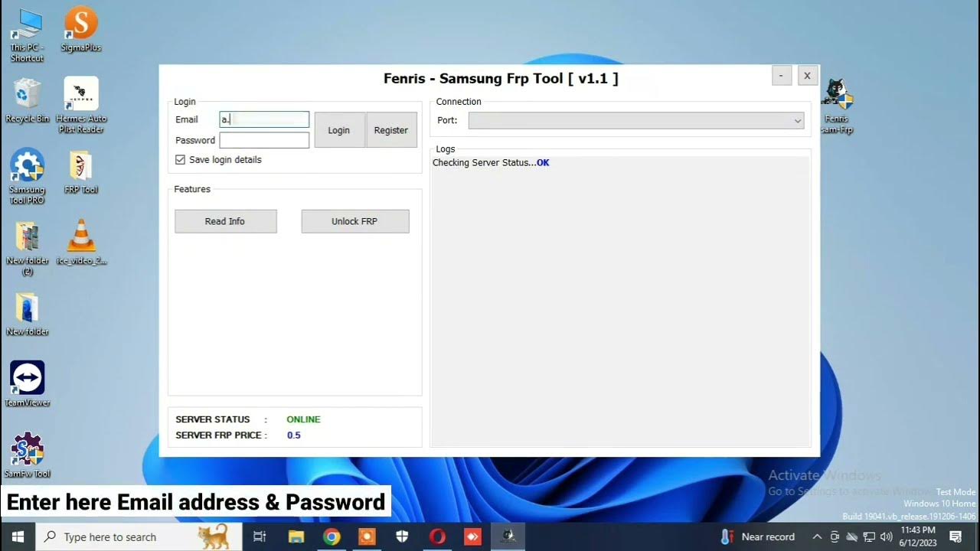
Task: Open ice_video VLC file icon
Action: tap(81, 242)
